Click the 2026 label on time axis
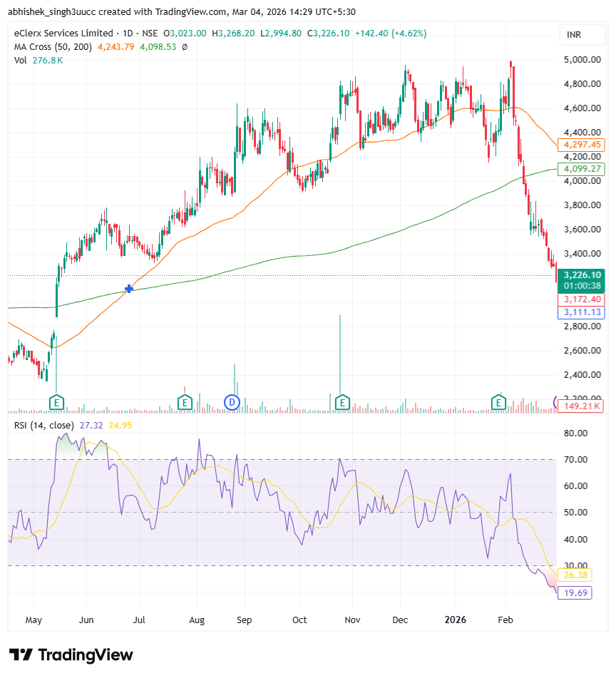The height and width of the screenshot is (678, 616). point(454,620)
